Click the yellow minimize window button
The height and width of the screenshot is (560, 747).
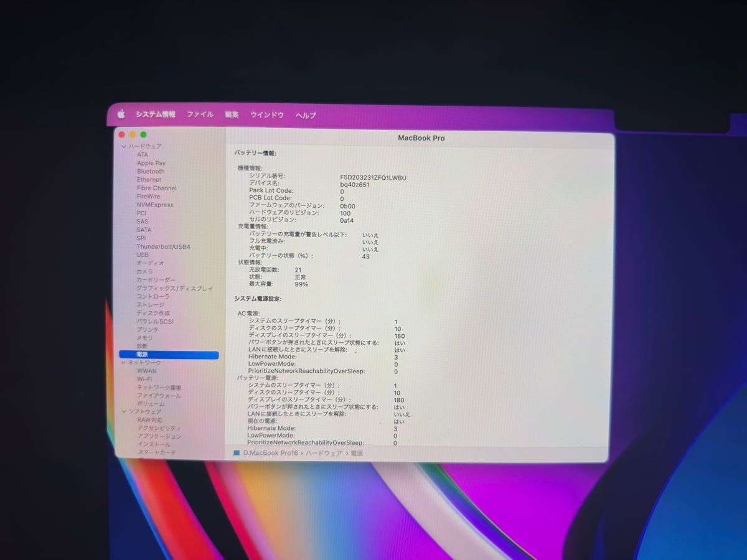133,134
